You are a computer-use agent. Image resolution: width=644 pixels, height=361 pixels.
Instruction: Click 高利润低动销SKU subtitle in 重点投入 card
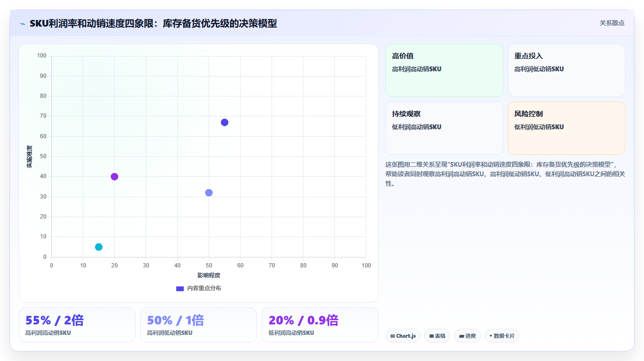[x=539, y=69]
